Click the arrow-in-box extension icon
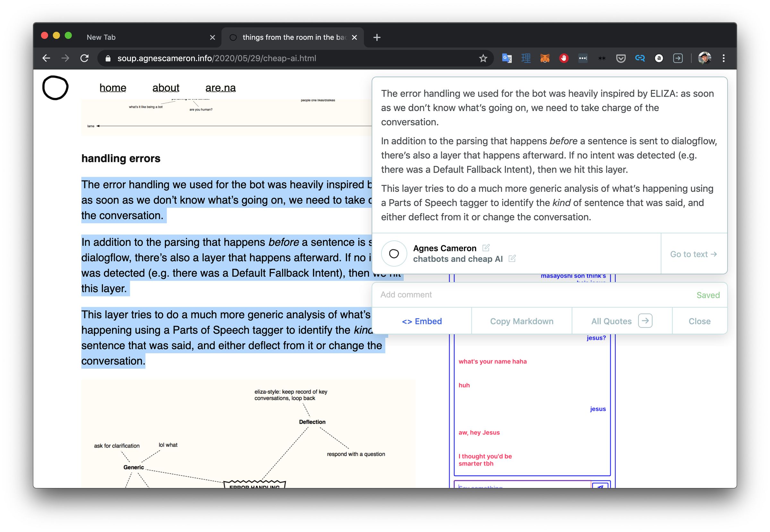The image size is (770, 532). [678, 58]
